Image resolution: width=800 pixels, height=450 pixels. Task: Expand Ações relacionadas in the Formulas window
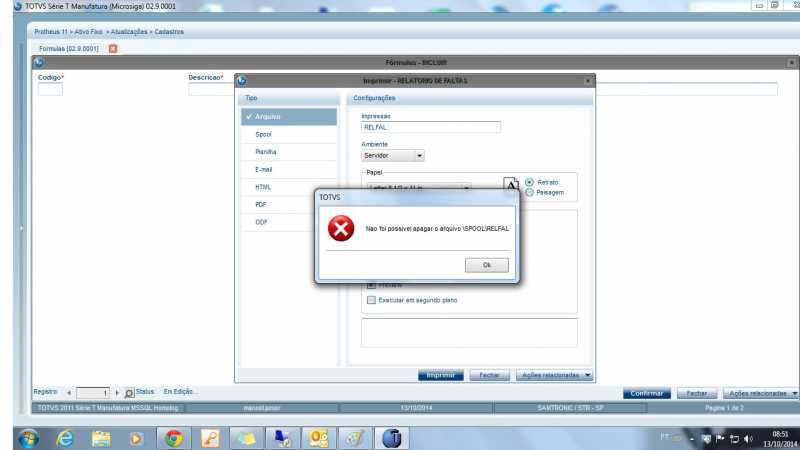pos(761,393)
